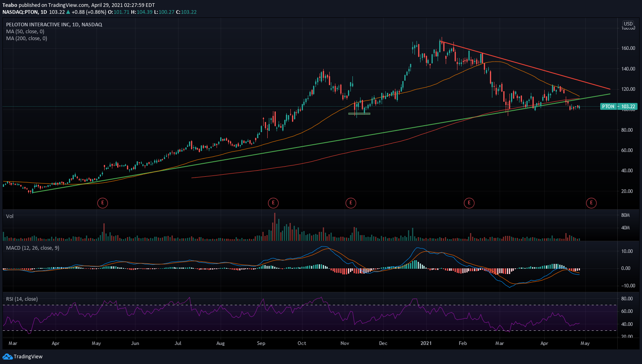Click the open value O:101.71

click(x=118, y=12)
